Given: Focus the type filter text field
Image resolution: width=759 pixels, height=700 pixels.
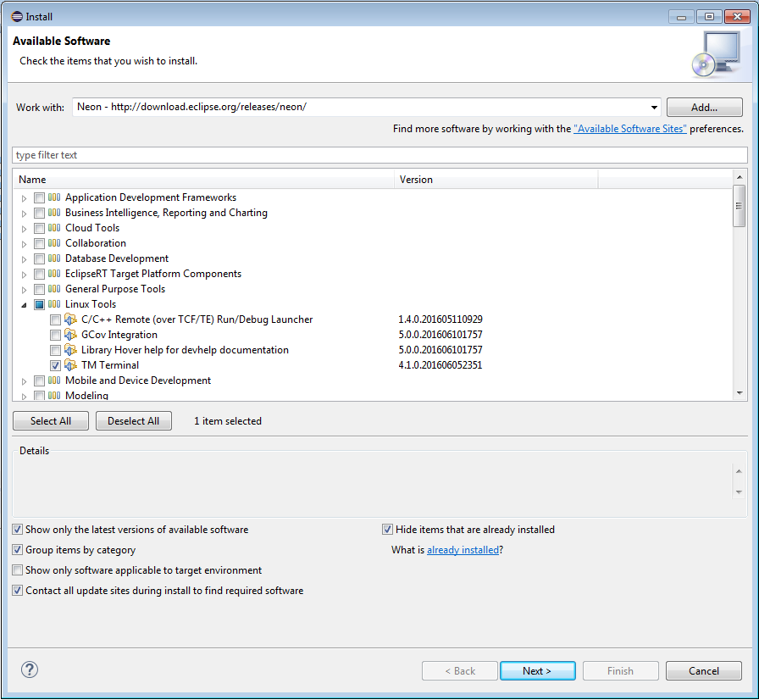Looking at the screenshot, I should (x=380, y=155).
